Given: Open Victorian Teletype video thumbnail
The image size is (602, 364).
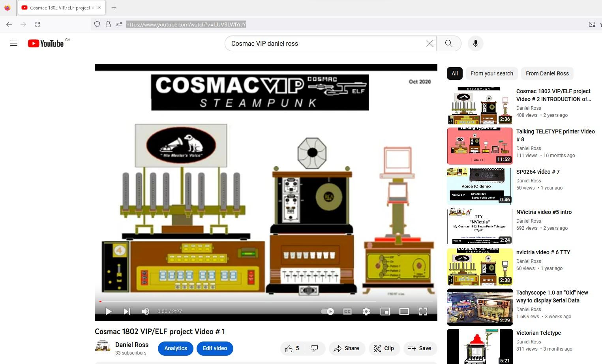Looking at the screenshot, I should pyautogui.click(x=480, y=346).
